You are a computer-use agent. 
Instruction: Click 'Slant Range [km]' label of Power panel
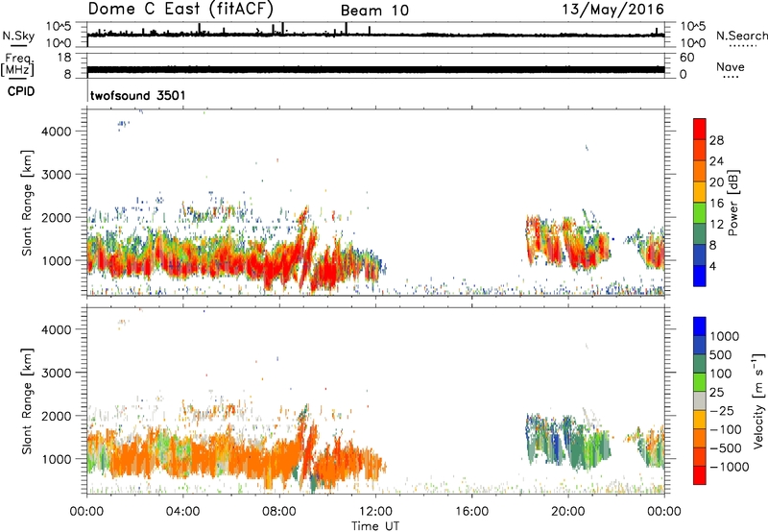point(27,203)
